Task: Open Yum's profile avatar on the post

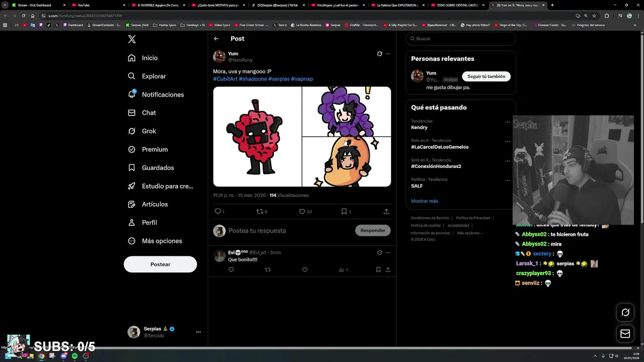Action: click(219, 56)
